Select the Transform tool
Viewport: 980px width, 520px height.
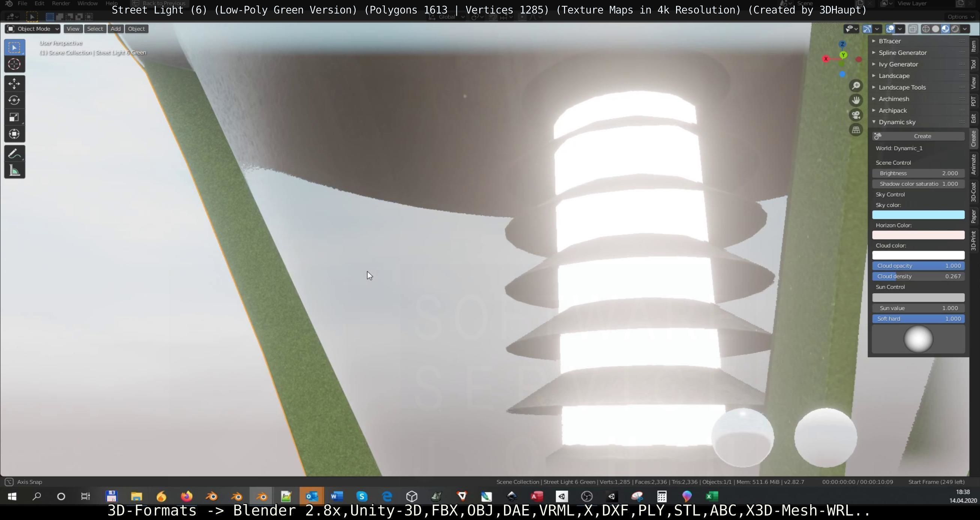coord(15,133)
